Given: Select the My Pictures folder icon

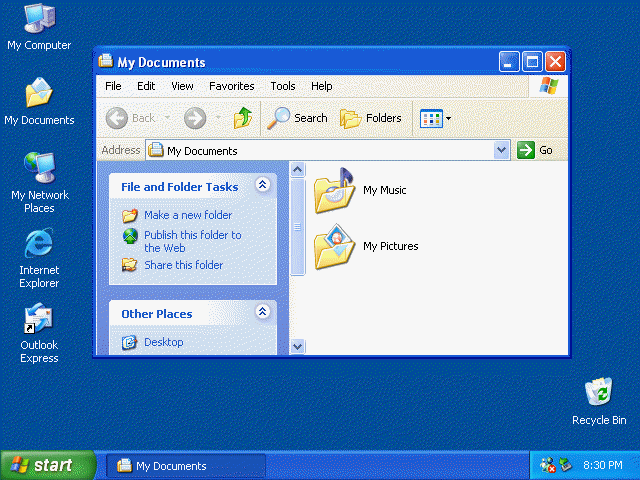Looking at the screenshot, I should [x=334, y=247].
